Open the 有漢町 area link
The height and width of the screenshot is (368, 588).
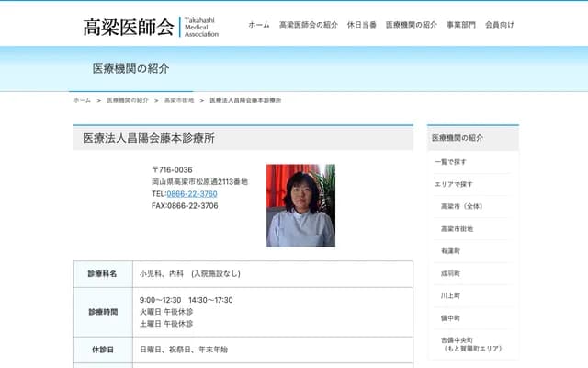(450, 250)
